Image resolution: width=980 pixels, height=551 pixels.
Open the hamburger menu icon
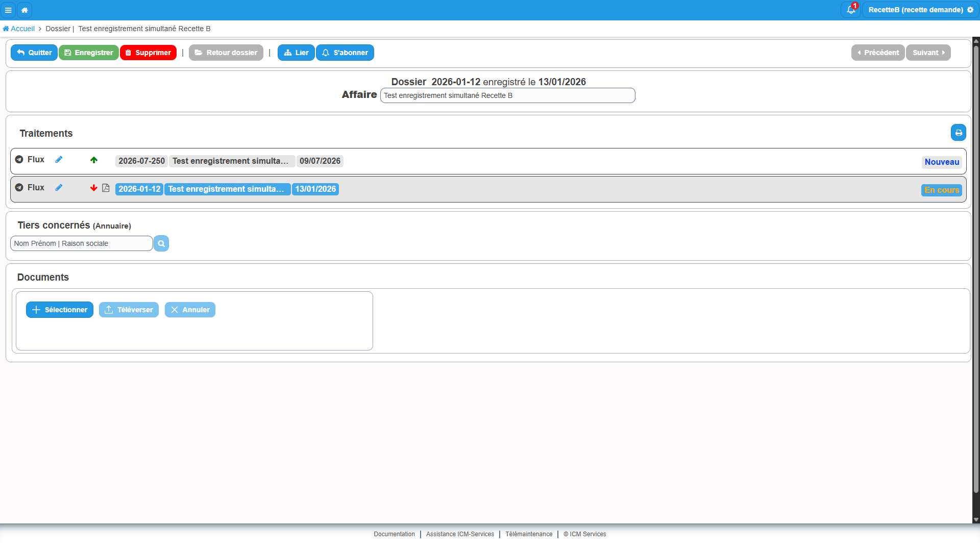point(8,10)
